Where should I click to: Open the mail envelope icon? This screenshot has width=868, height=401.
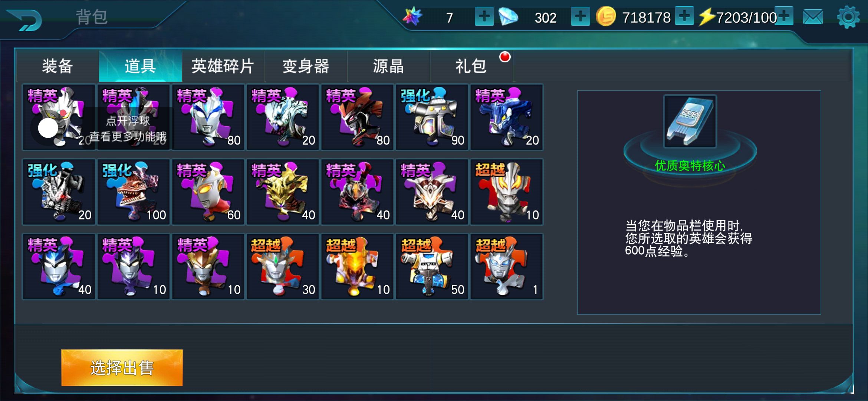[x=813, y=17]
